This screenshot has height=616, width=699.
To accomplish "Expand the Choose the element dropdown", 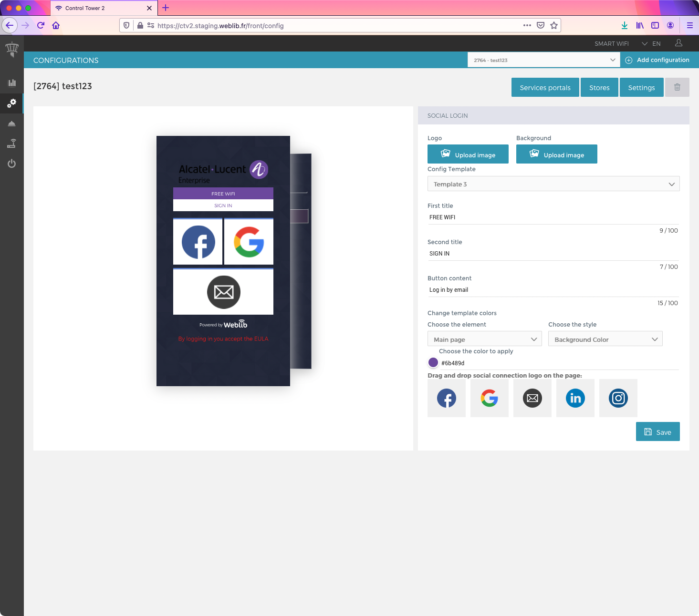I will 484,339.
